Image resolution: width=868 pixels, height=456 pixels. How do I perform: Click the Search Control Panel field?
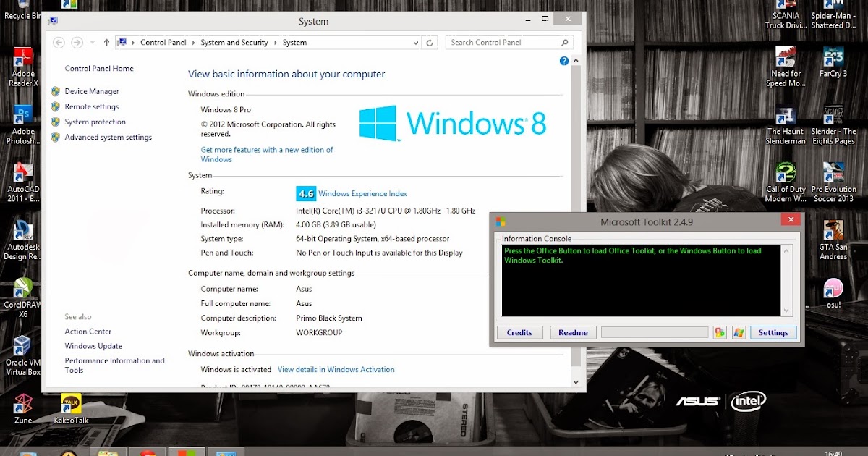[510, 43]
